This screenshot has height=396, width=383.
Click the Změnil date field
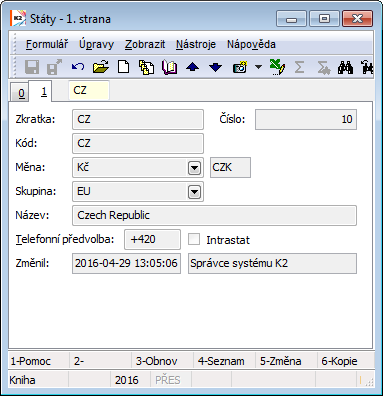coord(126,263)
